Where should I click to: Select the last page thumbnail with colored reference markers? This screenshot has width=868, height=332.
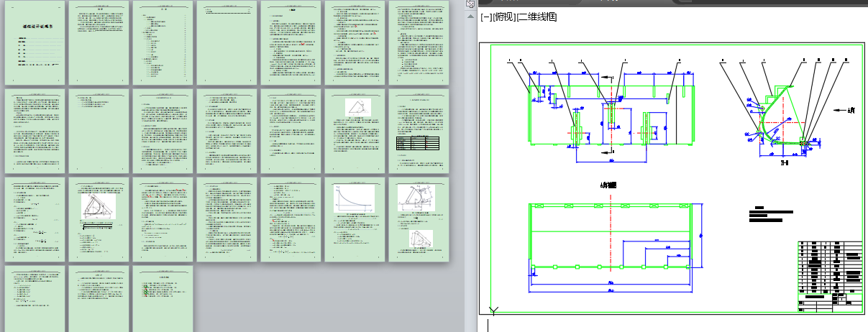[163, 298]
